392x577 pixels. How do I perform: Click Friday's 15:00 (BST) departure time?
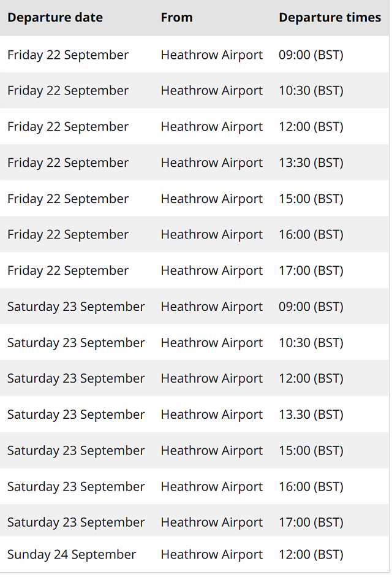point(311,199)
